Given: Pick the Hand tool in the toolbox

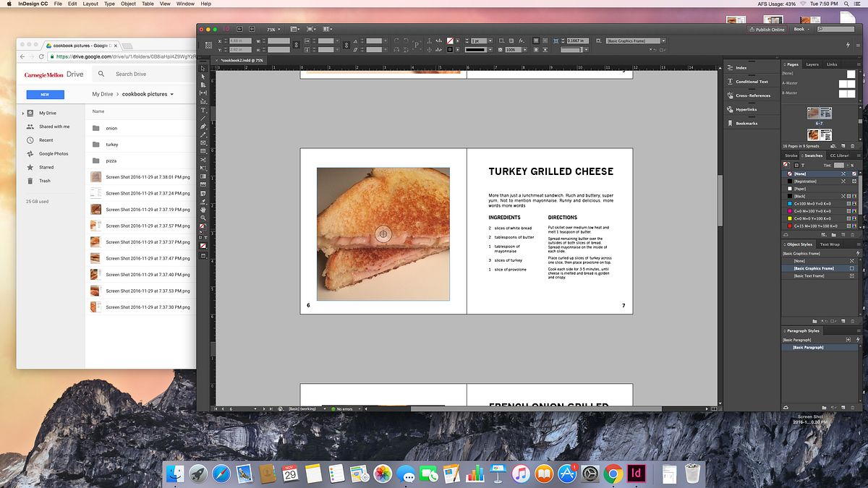Looking at the screenshot, I should pyautogui.click(x=203, y=210).
